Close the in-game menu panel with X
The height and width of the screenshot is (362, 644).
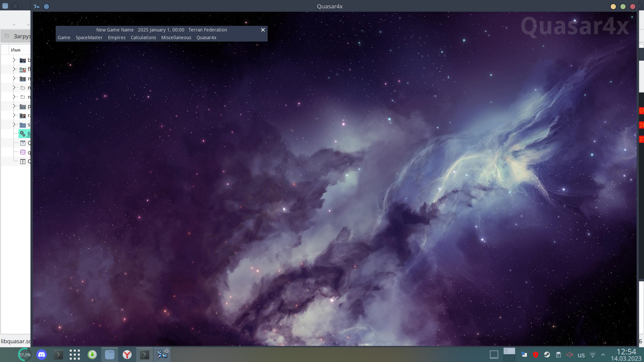263,30
